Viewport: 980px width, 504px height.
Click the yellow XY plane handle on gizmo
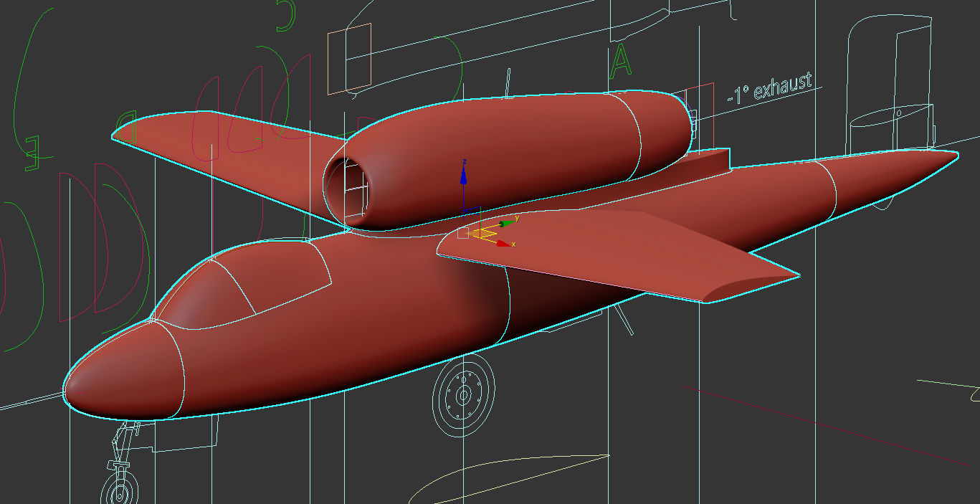483,232
